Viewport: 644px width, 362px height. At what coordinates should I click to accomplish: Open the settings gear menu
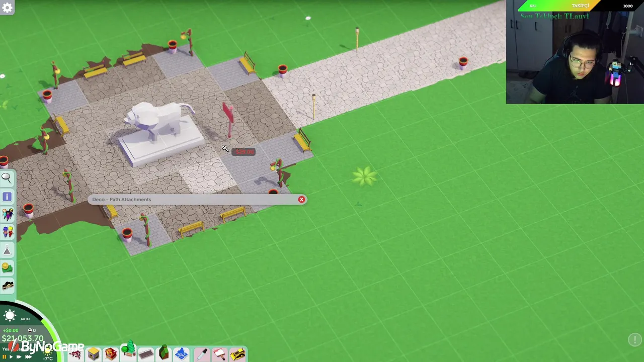pos(7,8)
